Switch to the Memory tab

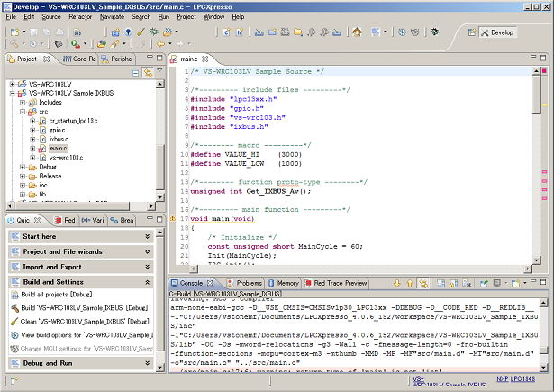[x=284, y=283]
